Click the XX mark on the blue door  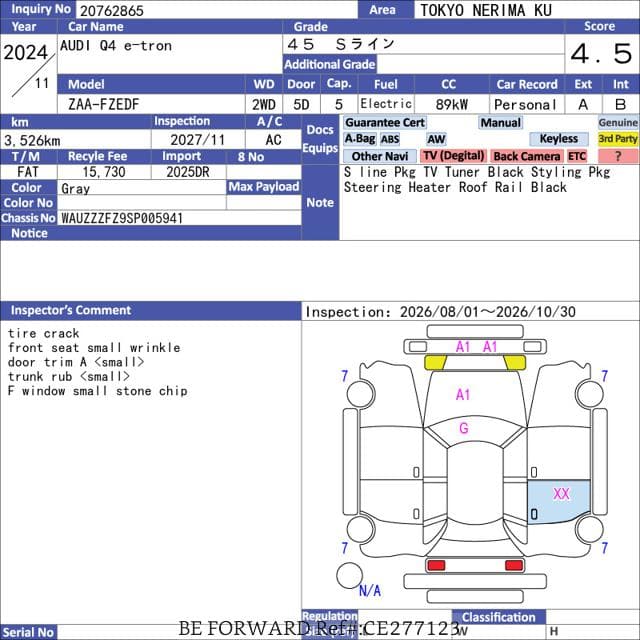point(561,493)
